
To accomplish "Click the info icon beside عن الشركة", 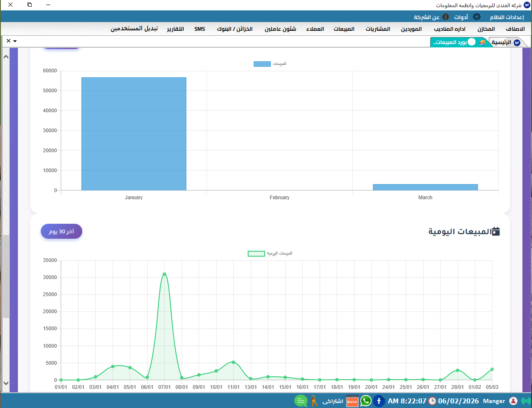I will click(446, 17).
